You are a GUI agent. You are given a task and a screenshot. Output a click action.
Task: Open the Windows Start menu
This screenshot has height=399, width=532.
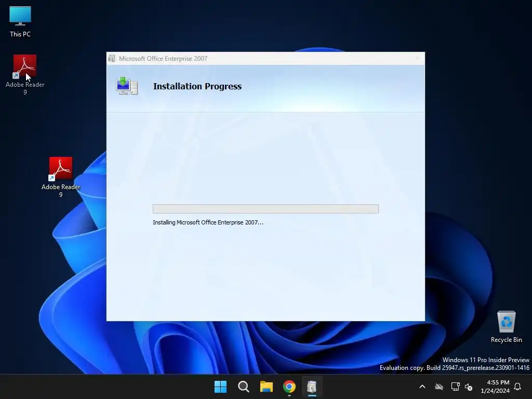click(220, 387)
